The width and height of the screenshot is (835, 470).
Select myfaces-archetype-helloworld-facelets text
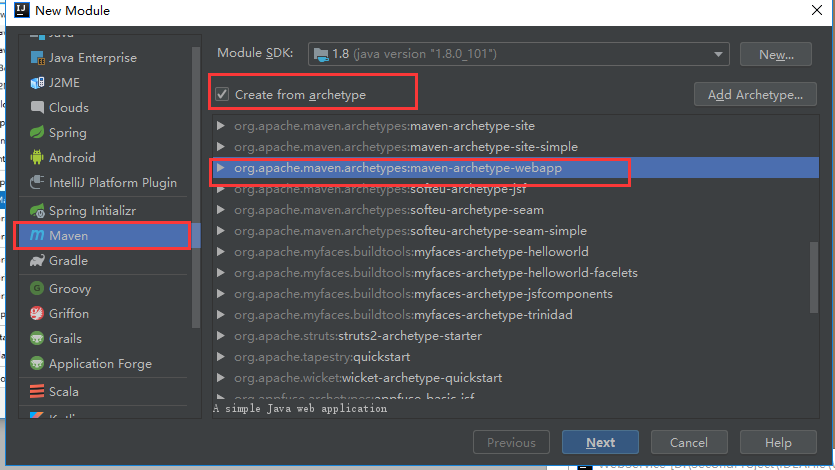click(436, 273)
